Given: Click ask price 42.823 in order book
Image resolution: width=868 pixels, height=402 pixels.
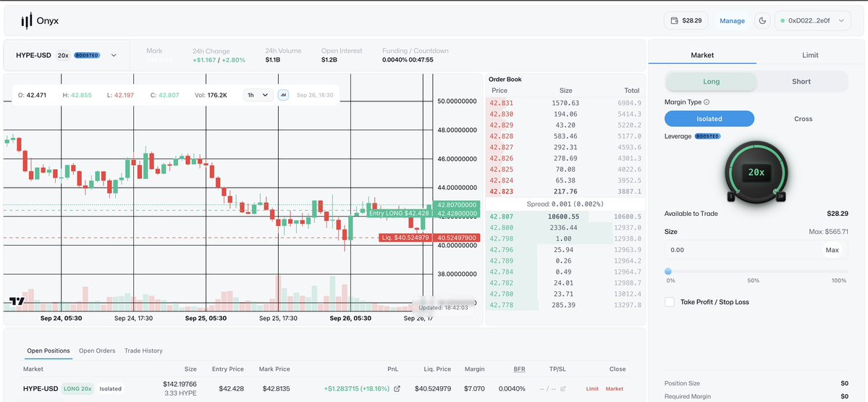Looking at the screenshot, I should (501, 192).
